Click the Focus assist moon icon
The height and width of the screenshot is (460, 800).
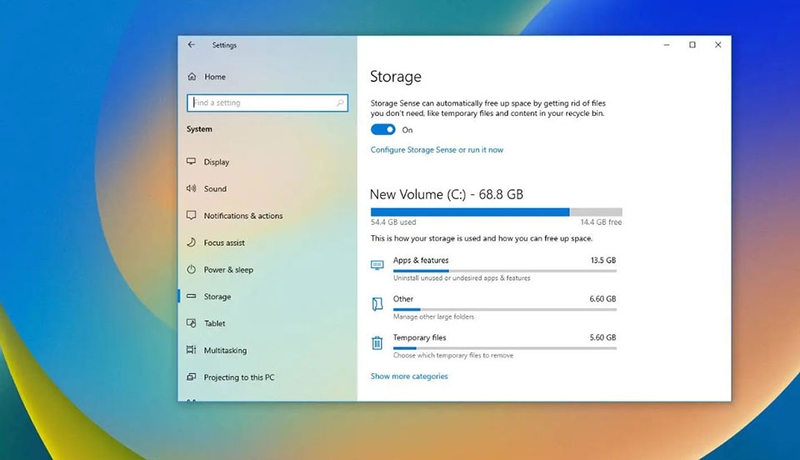[191, 242]
